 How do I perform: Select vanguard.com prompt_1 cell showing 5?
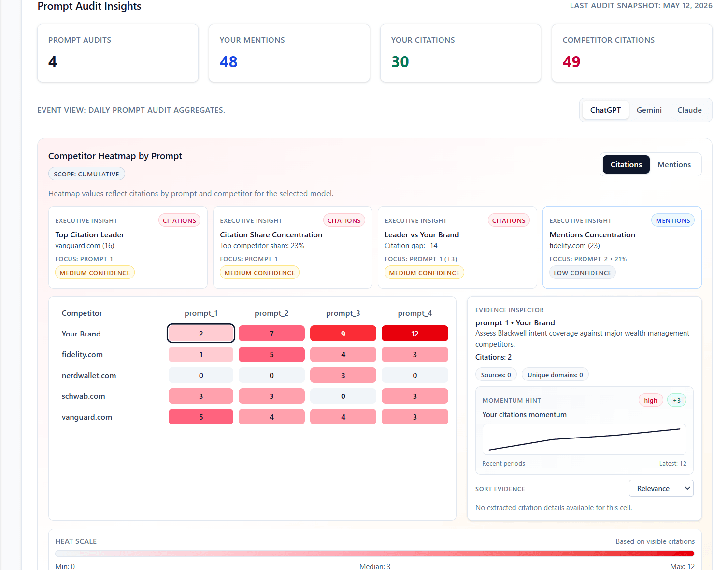[201, 417]
